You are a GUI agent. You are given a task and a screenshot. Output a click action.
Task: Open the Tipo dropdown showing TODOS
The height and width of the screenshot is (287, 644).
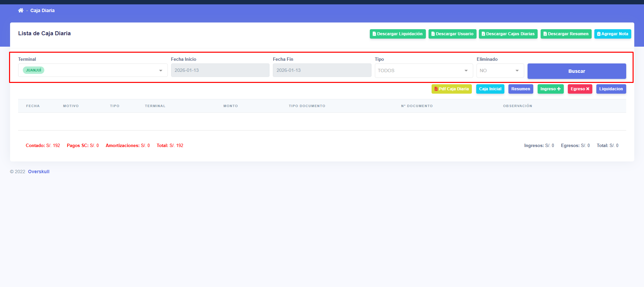[423, 70]
